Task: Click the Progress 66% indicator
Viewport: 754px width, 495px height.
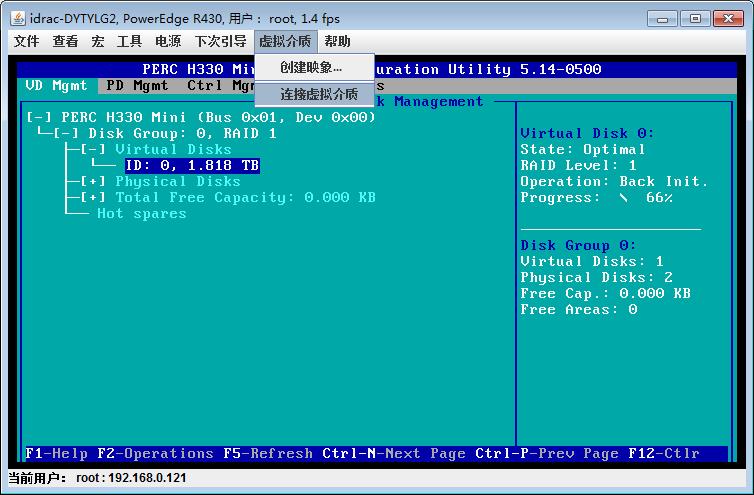Action: [x=596, y=198]
